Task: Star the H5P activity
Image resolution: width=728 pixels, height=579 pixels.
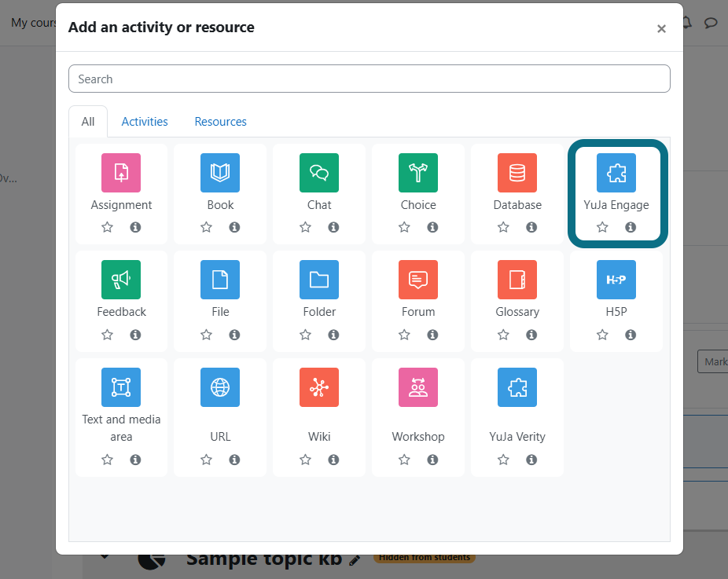Action: 602,335
